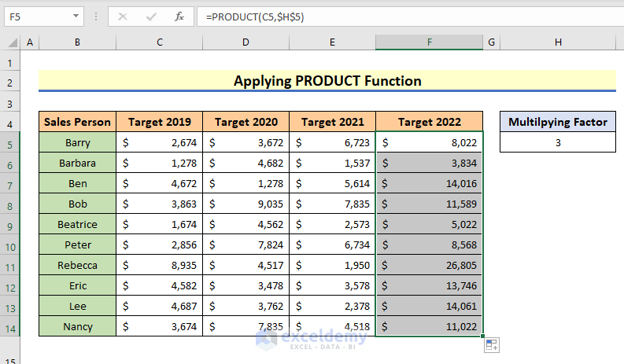This screenshot has height=364, width=624.
Task: Select column E header
Action: click(332, 42)
